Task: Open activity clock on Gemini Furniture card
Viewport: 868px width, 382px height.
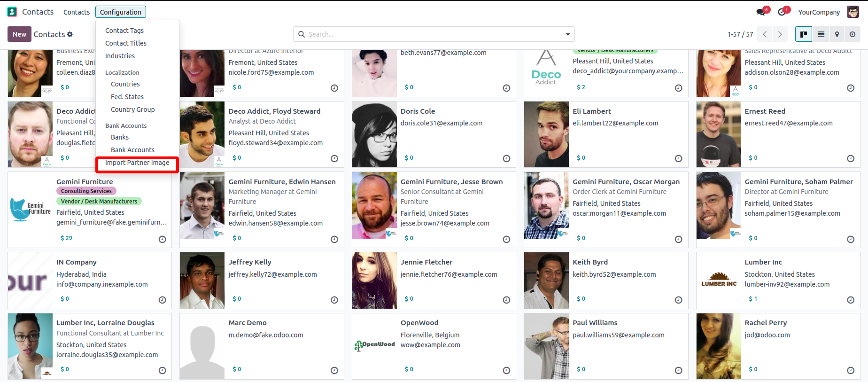Action: point(163,239)
